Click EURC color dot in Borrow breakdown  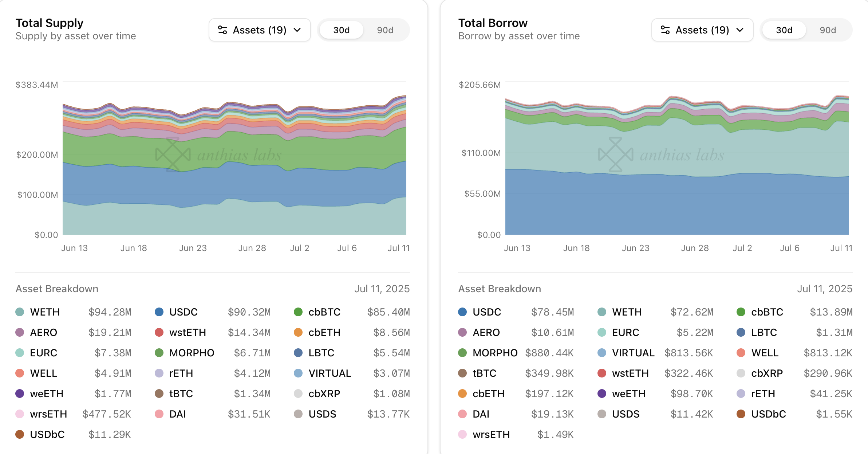coord(602,332)
